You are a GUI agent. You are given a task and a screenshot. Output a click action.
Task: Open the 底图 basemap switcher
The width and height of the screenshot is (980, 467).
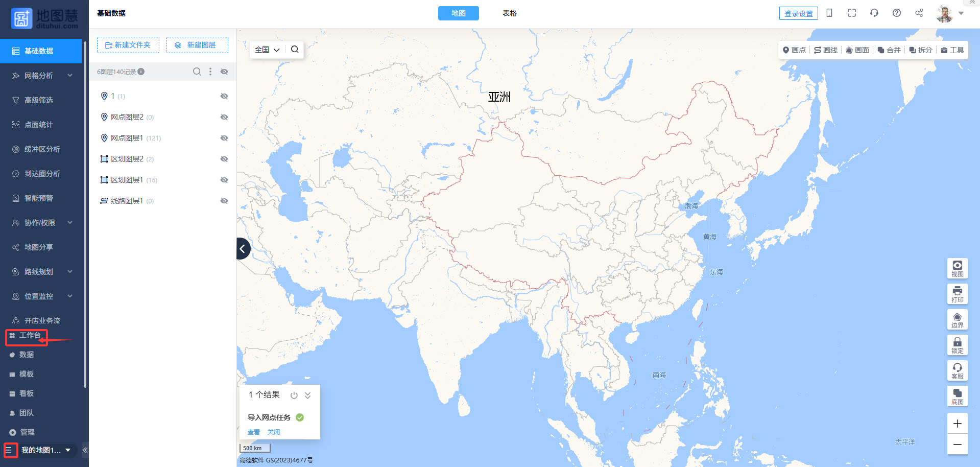coord(958,396)
